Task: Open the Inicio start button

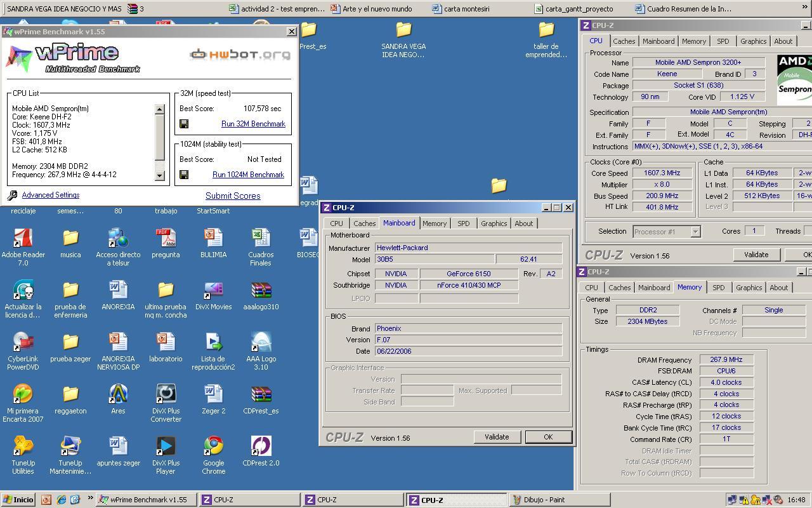Action: [x=18, y=500]
